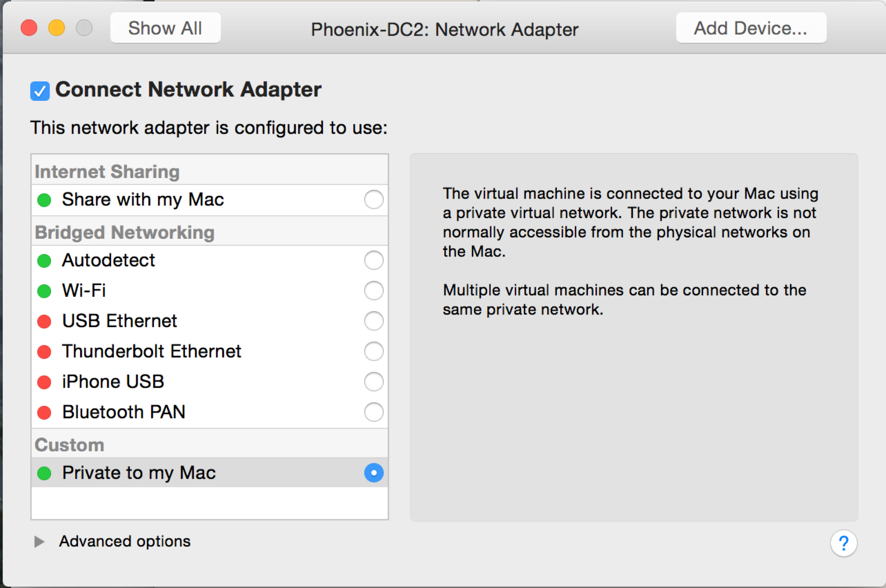Screen dimensions: 886x588
Task: Click the iPhone USB radio button
Action: (x=373, y=382)
